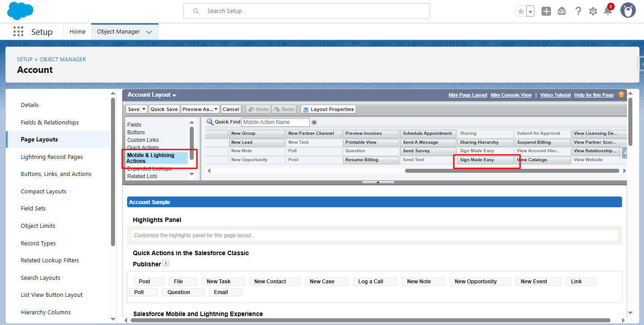This screenshot has height=325, width=644.
Task: Select Fields & Relationships in sidebar
Action: coord(50,122)
